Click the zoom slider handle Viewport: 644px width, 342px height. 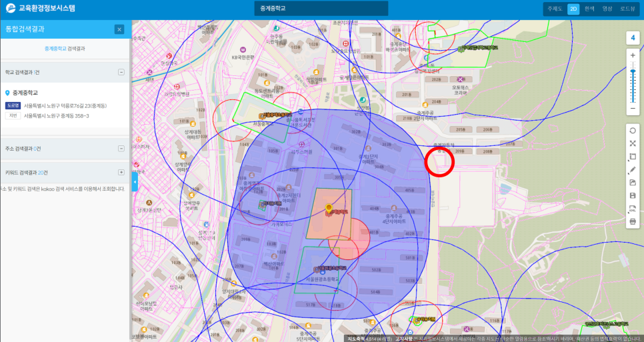point(633,71)
